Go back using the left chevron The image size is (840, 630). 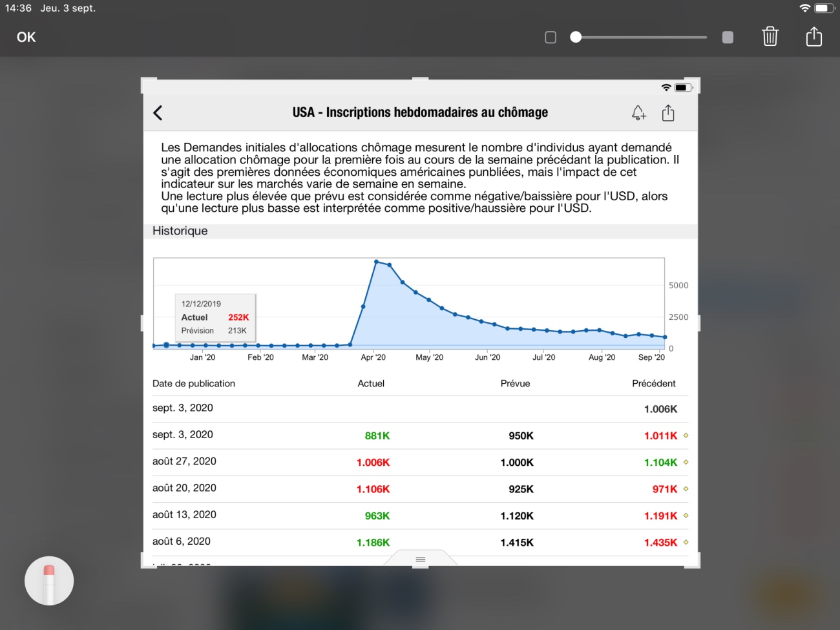pos(158,113)
